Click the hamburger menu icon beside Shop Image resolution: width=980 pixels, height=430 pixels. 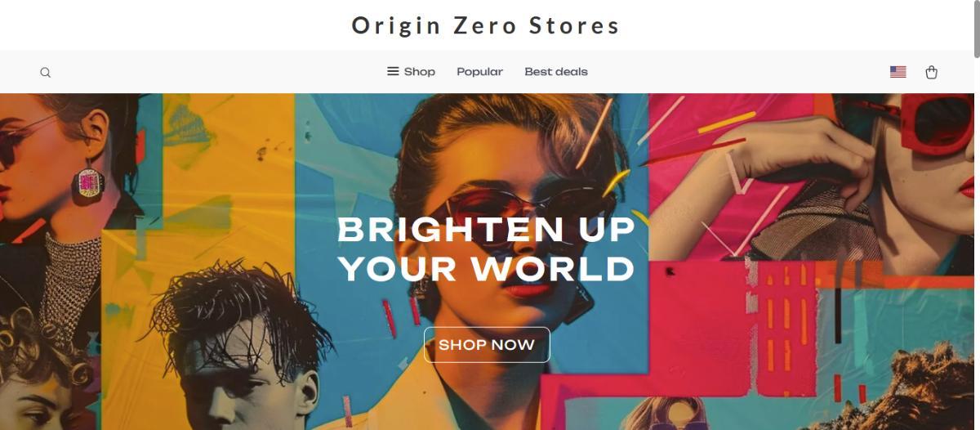[x=393, y=71]
